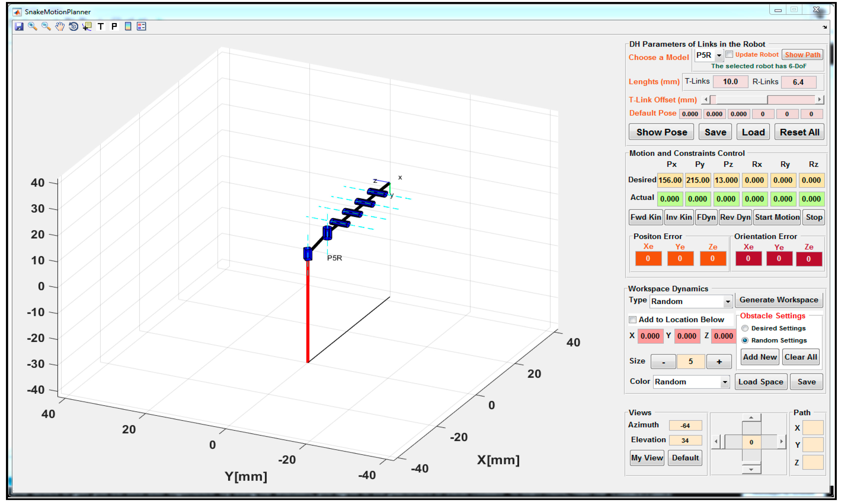Insert a legend using the toolbar icon
This screenshot has width=841, height=504.
coord(141,27)
